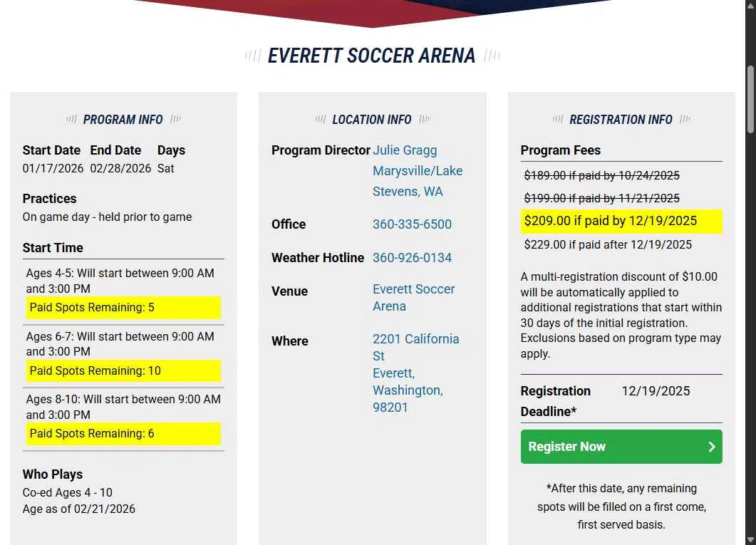
Task: Click the Registration Deadline date 12/19/2025
Action: [x=656, y=391]
